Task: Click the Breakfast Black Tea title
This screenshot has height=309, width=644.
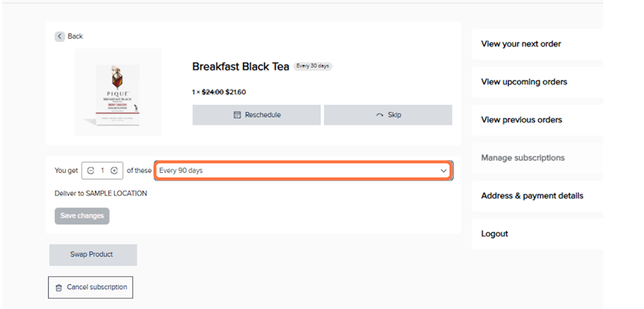Action: [x=240, y=67]
